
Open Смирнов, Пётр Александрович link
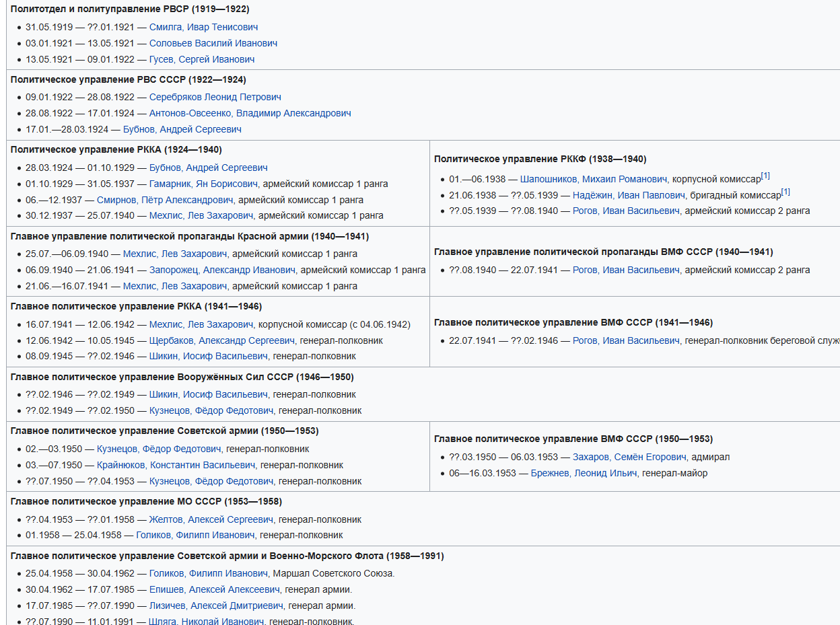(165, 200)
